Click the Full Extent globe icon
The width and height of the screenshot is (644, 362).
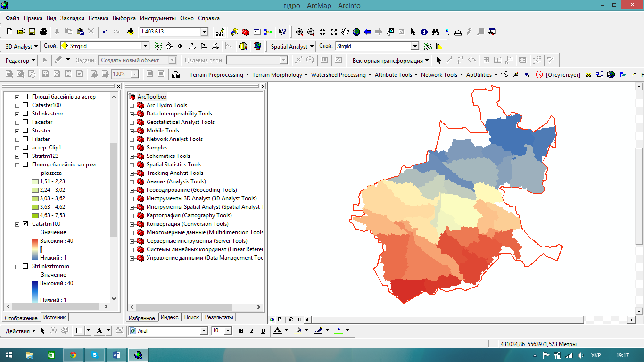[356, 32]
